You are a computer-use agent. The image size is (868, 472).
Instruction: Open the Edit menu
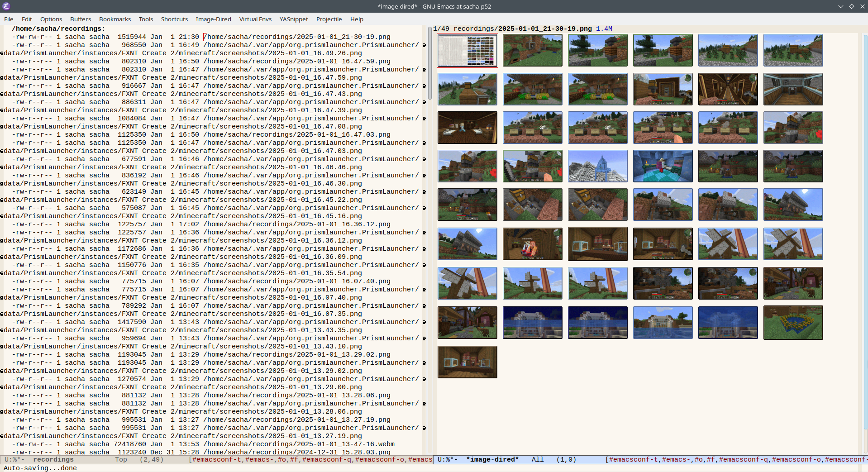(27, 19)
